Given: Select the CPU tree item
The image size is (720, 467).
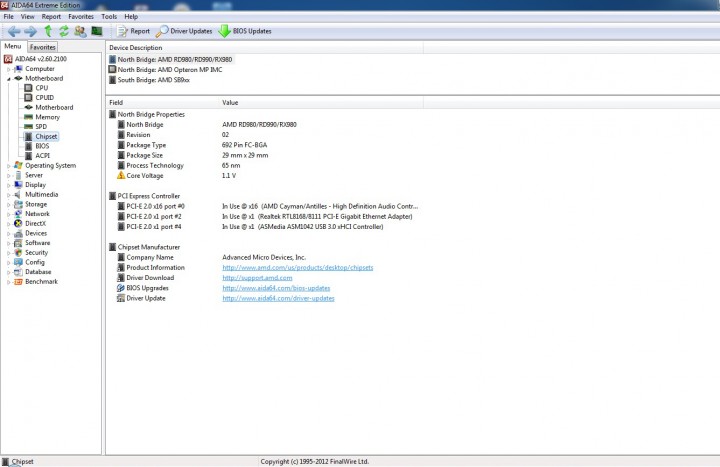Looking at the screenshot, I should (36, 88).
